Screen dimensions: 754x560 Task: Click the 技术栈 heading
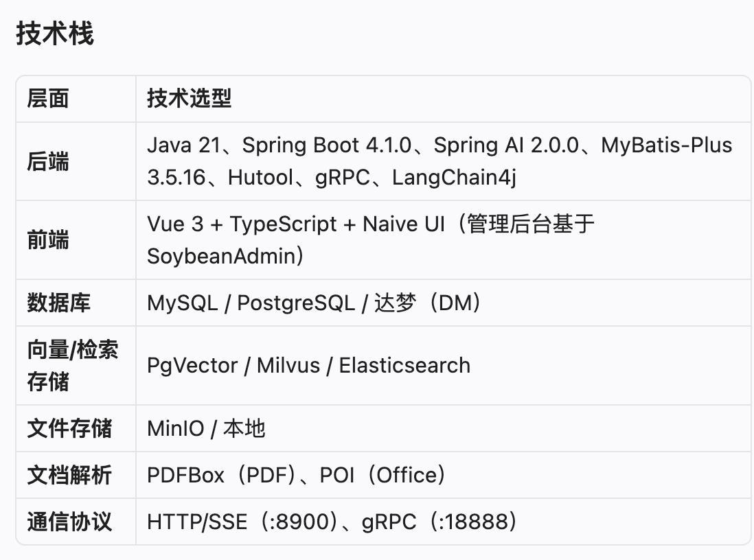(x=55, y=34)
